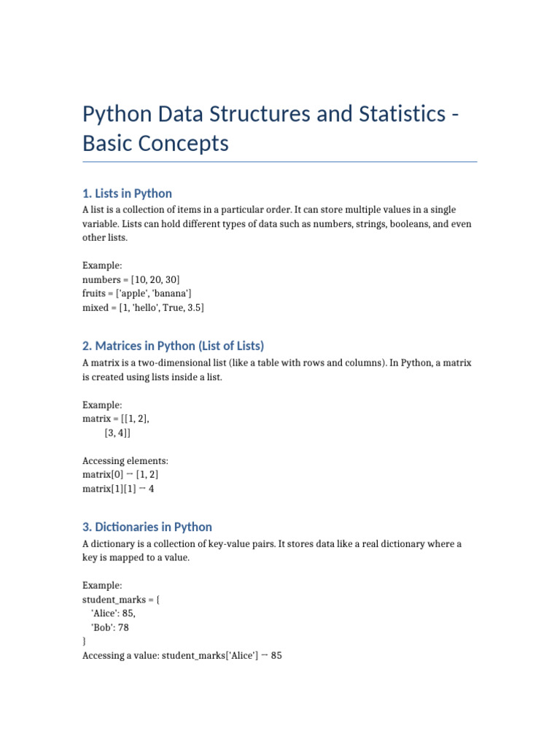Click the 'student_marks = {' line
The width and height of the screenshot is (560, 747).
pyautogui.click(x=121, y=600)
